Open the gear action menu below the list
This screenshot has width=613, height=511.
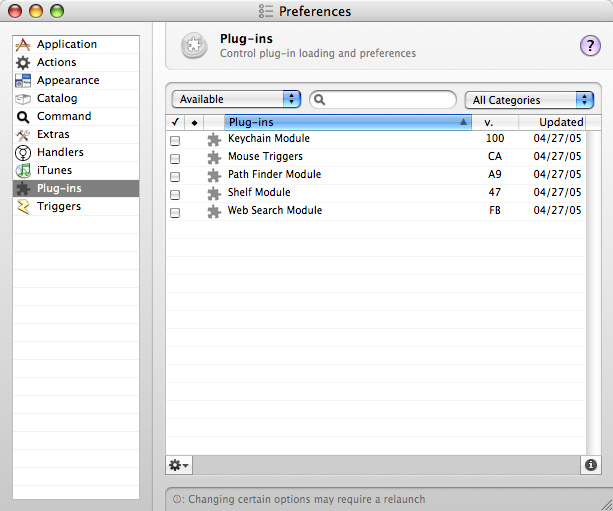point(179,465)
